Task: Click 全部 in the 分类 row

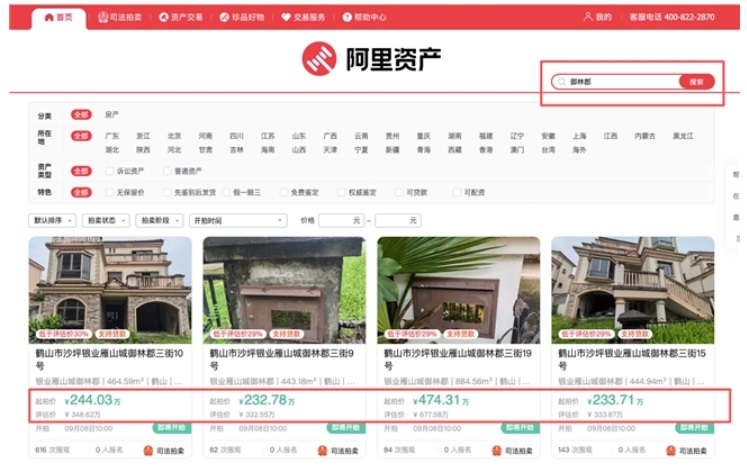Action: (81, 115)
